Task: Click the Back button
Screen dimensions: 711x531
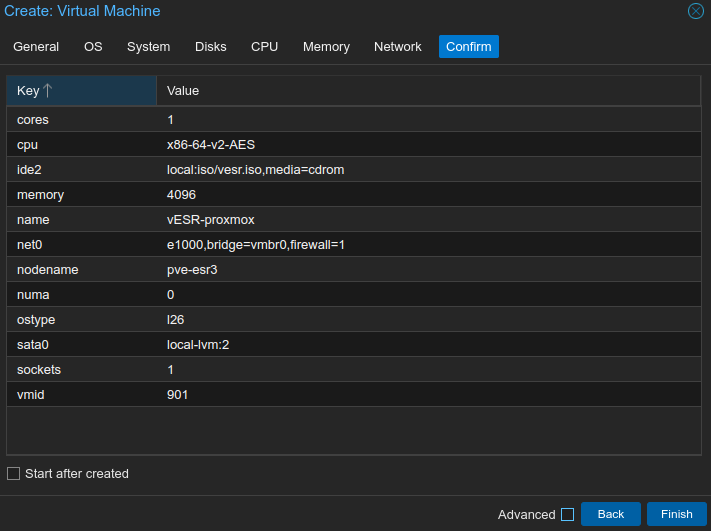Action: coord(610,514)
